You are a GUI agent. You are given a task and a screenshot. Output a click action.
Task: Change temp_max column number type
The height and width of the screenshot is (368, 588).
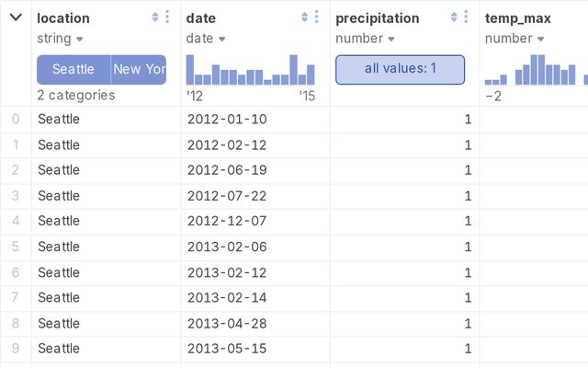(514, 39)
